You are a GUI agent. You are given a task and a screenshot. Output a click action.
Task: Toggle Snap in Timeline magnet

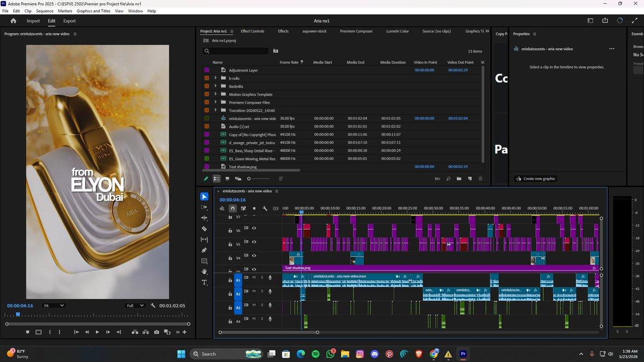point(232,208)
